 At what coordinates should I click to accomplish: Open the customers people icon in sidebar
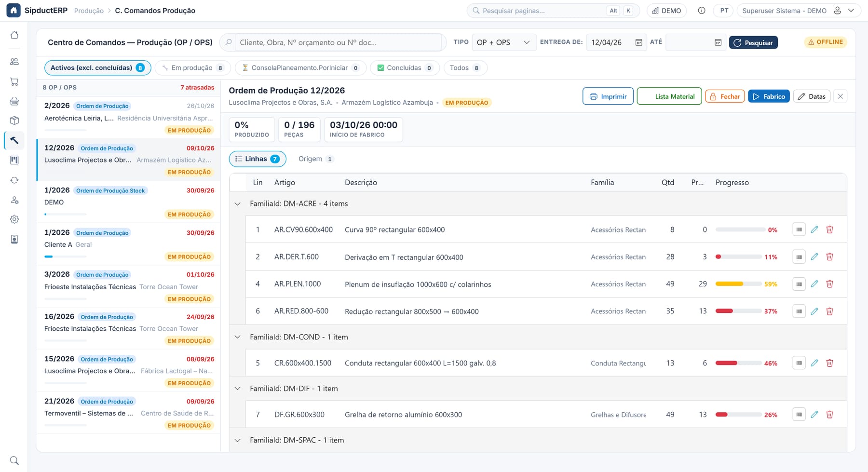[x=14, y=61]
